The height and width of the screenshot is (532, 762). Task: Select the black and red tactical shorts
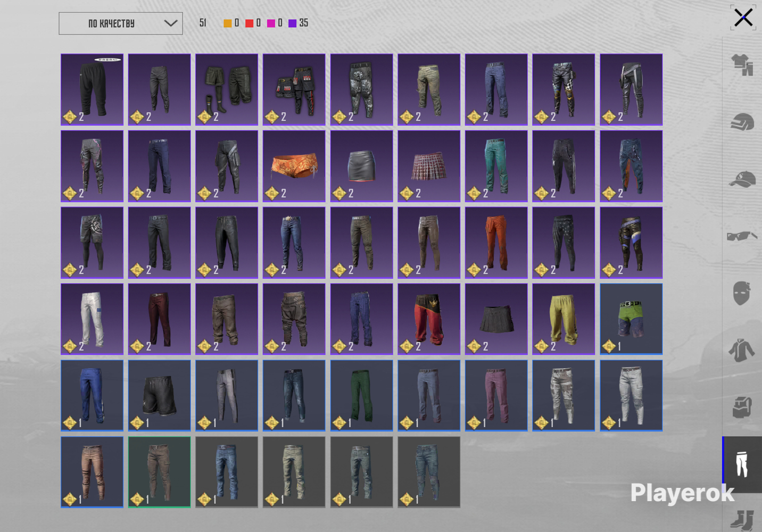(294, 89)
